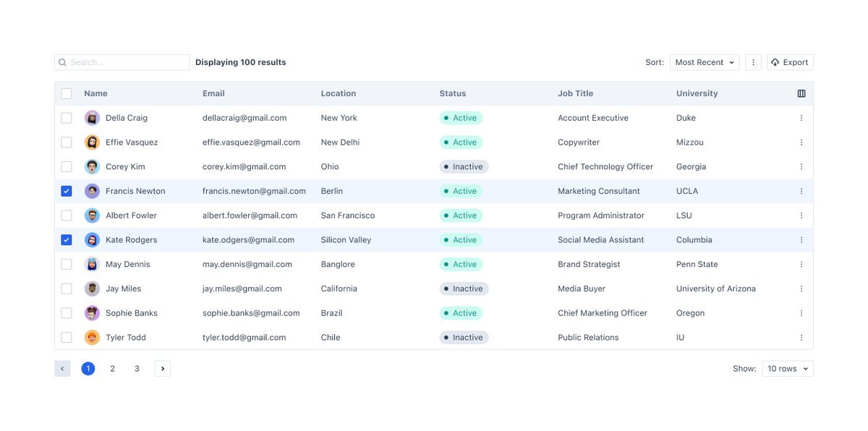Open row actions menu for Della Craig
This screenshot has height=431, width=868.
point(801,118)
